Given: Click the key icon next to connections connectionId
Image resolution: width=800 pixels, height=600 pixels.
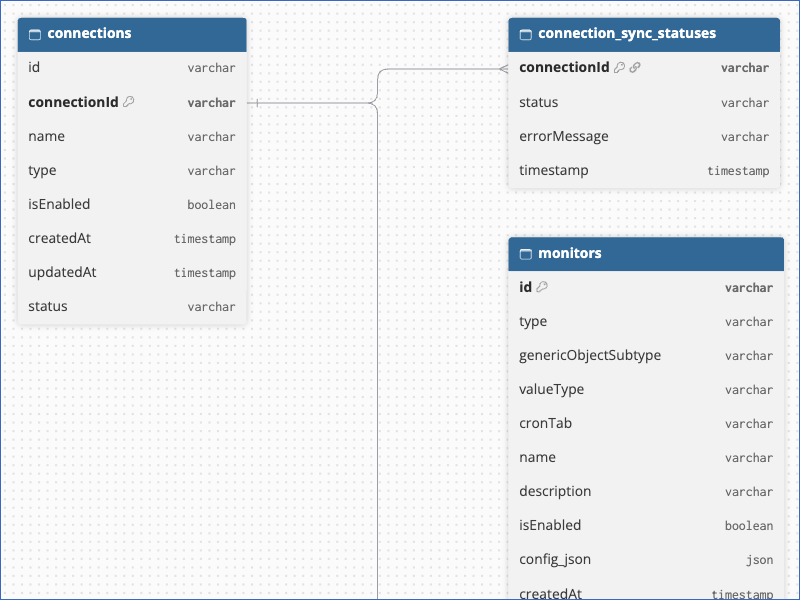Looking at the screenshot, I should [129, 102].
